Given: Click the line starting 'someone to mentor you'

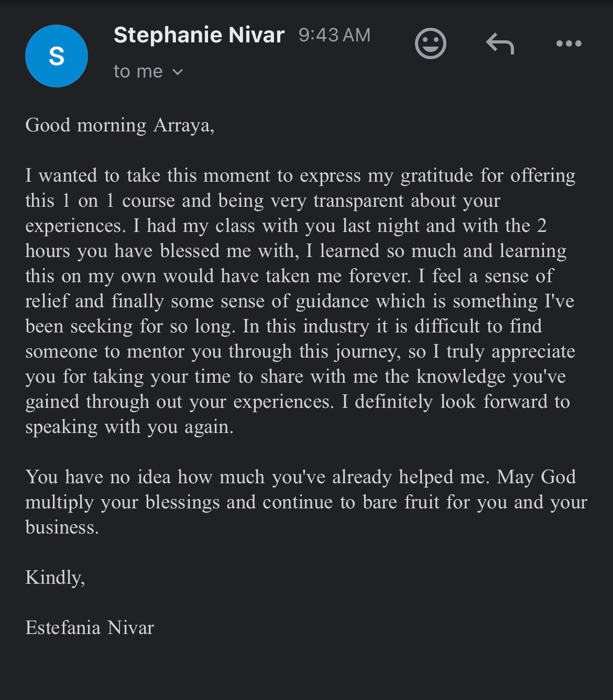Looking at the screenshot, I should (300, 352).
